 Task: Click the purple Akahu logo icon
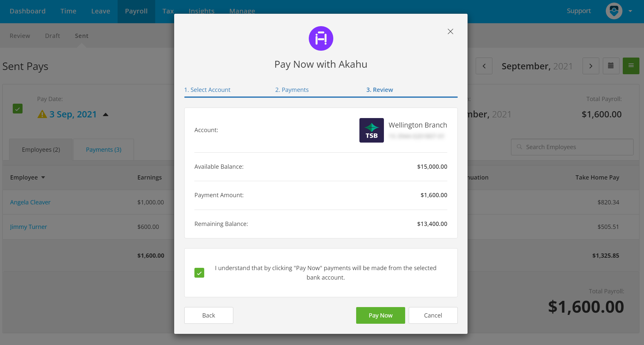point(321,39)
